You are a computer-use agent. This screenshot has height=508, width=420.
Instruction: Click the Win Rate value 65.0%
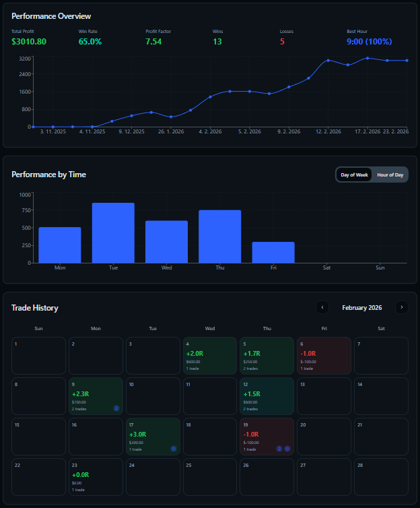(x=90, y=42)
